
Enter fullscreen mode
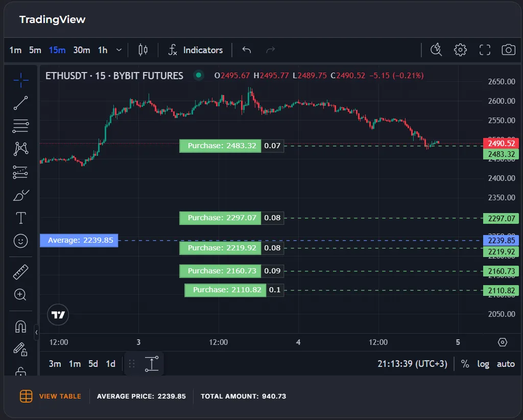click(x=484, y=50)
